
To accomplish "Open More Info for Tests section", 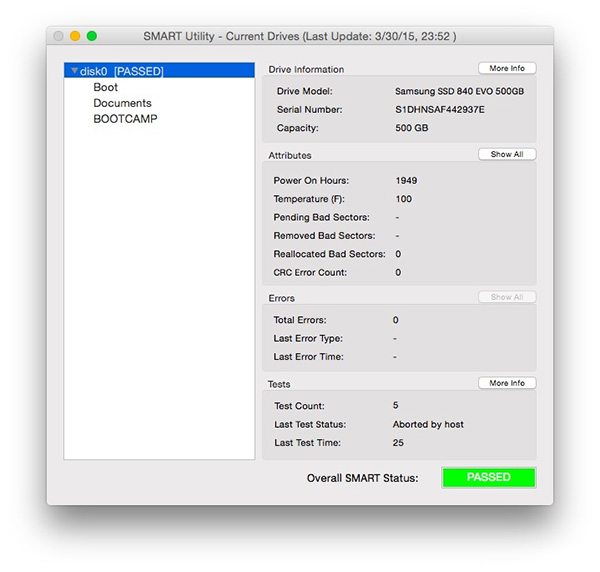I will click(x=507, y=383).
